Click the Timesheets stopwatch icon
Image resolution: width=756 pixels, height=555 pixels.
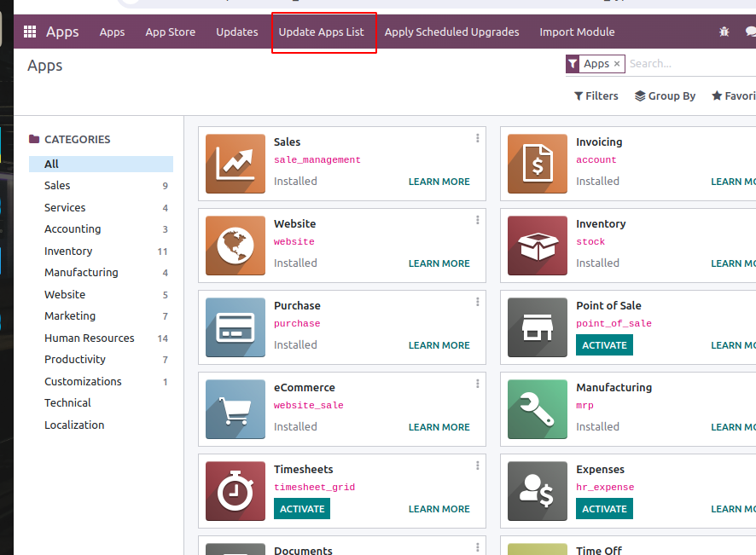point(236,491)
